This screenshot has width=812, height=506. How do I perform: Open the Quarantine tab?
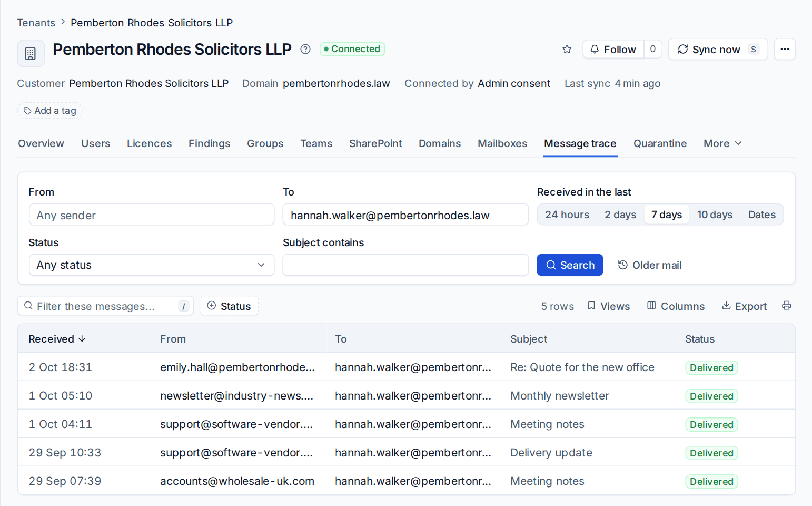(660, 143)
